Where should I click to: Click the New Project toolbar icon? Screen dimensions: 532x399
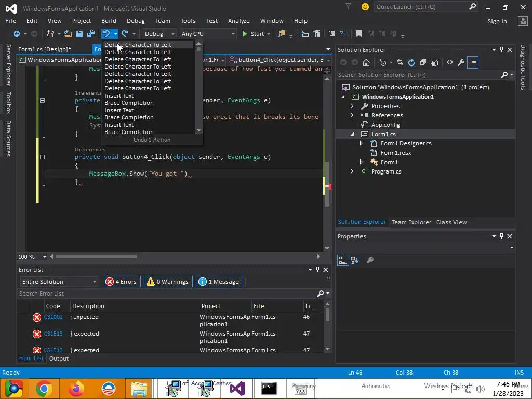(x=50, y=34)
